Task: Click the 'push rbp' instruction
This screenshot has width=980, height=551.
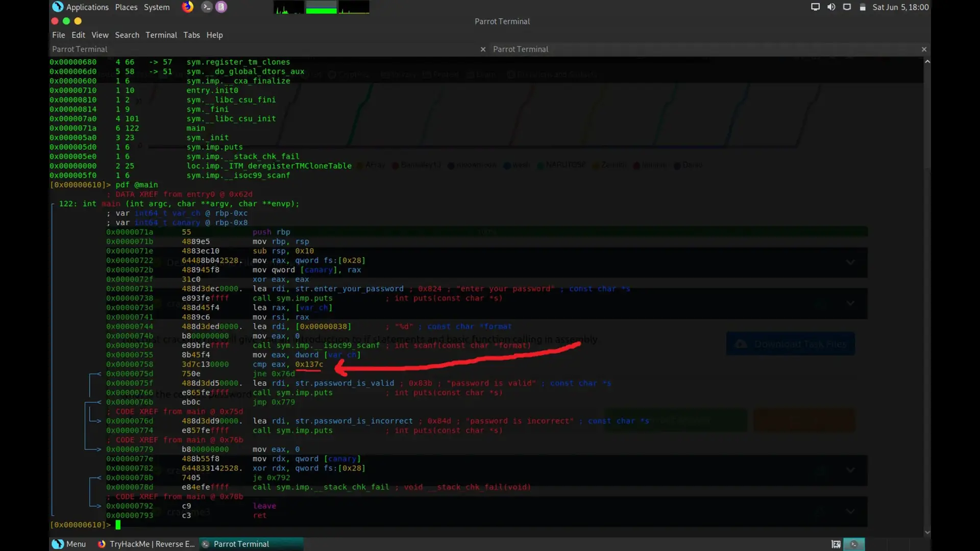Action: click(x=272, y=232)
